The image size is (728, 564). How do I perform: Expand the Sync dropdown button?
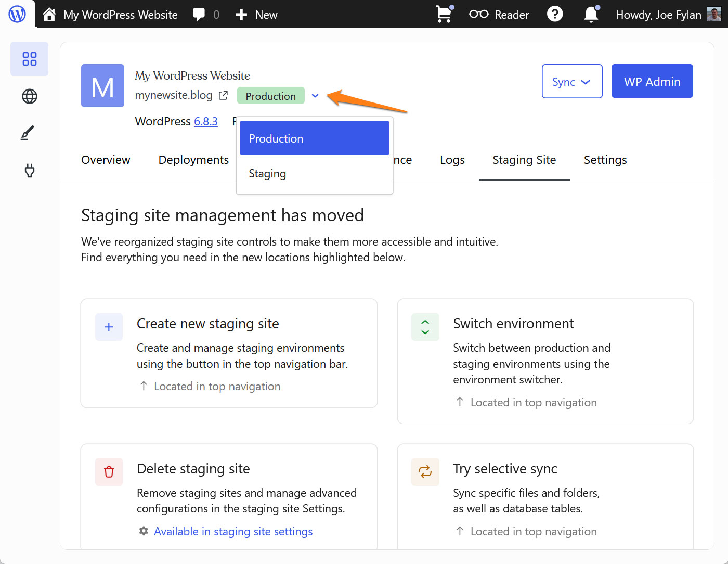571,82
